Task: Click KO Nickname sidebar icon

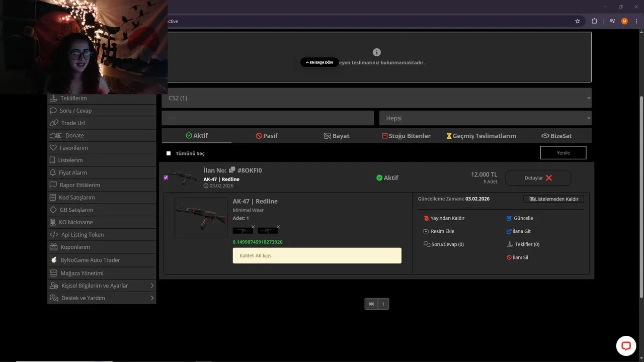Action: pyautogui.click(x=53, y=222)
